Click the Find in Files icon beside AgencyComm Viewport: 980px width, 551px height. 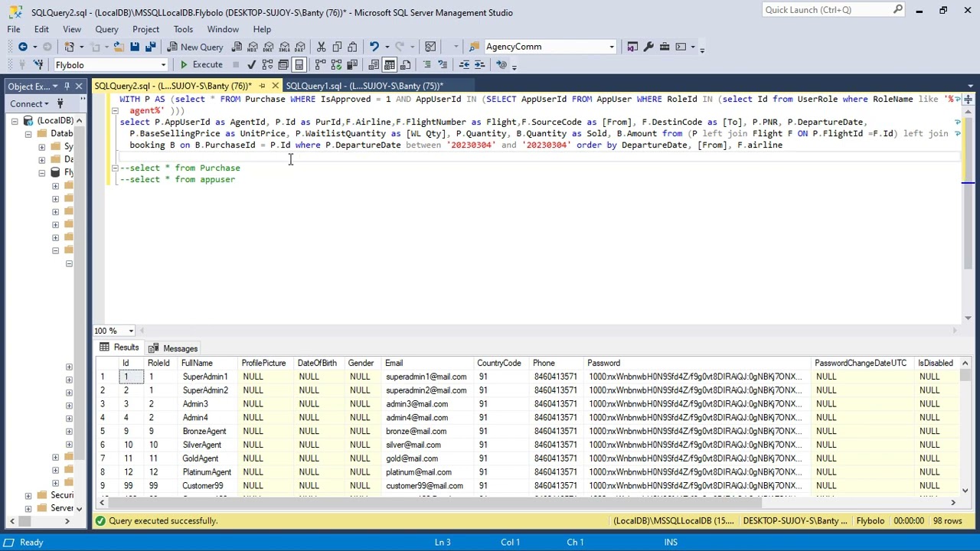point(474,47)
